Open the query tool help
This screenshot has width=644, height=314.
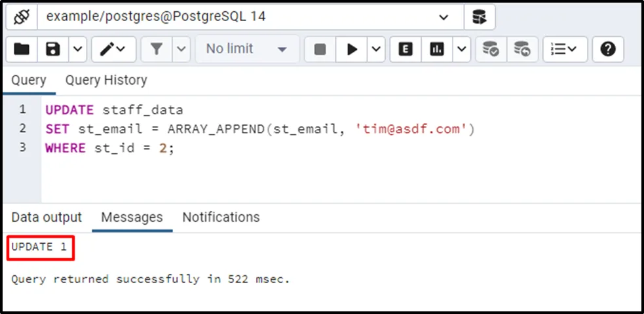[607, 49]
